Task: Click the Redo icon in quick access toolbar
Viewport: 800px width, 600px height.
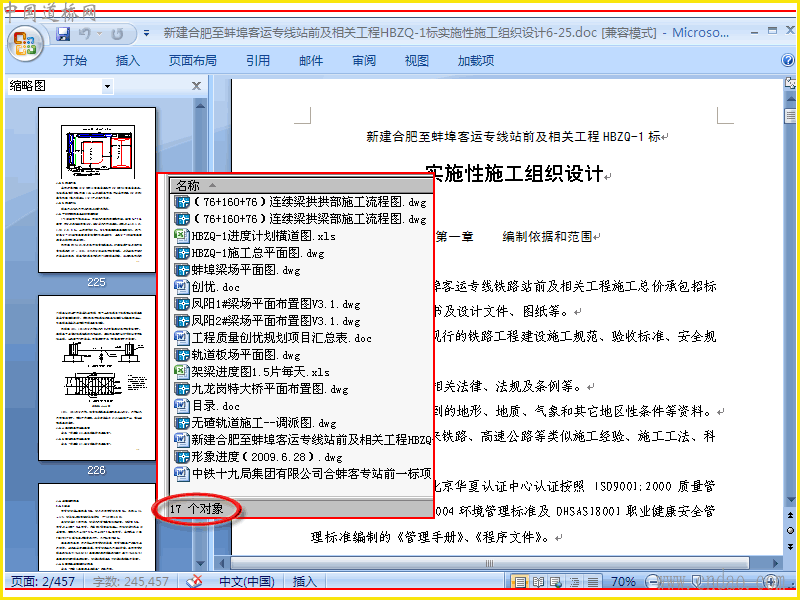Action: click(x=117, y=34)
